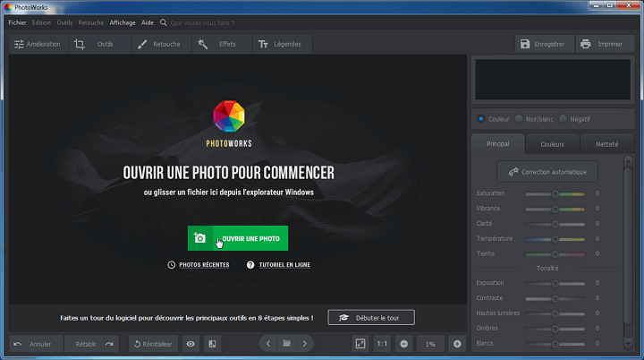Switch to the Netteté tab
This screenshot has width=644, height=360.
(607, 144)
